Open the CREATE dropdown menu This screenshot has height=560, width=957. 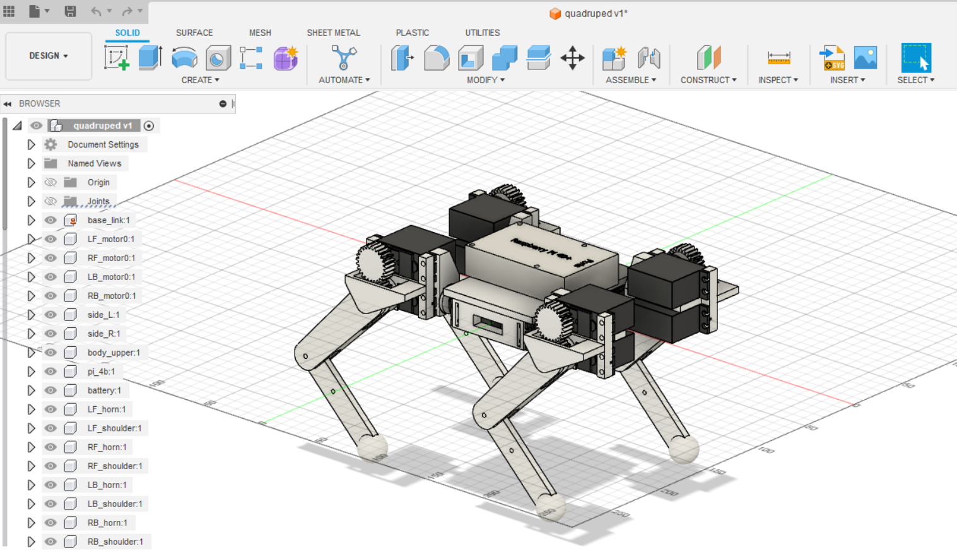pos(201,80)
